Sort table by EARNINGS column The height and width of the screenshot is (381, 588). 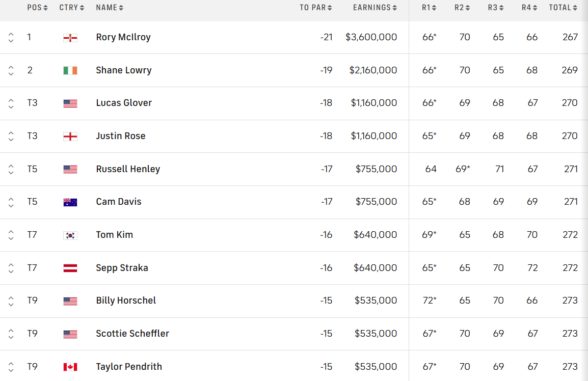tap(375, 8)
